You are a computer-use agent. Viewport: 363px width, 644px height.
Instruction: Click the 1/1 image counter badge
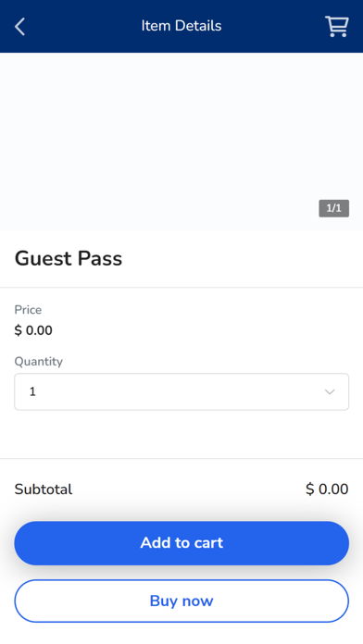click(333, 208)
